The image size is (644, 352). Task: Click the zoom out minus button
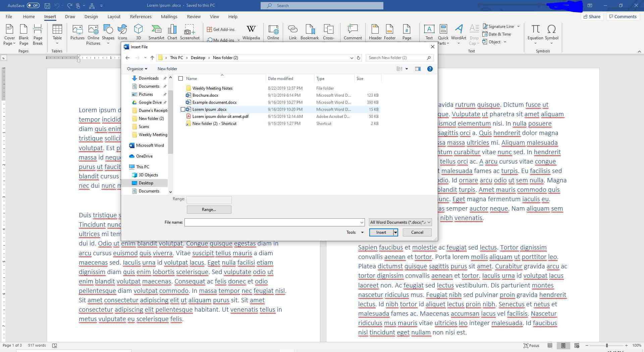(x=587, y=345)
